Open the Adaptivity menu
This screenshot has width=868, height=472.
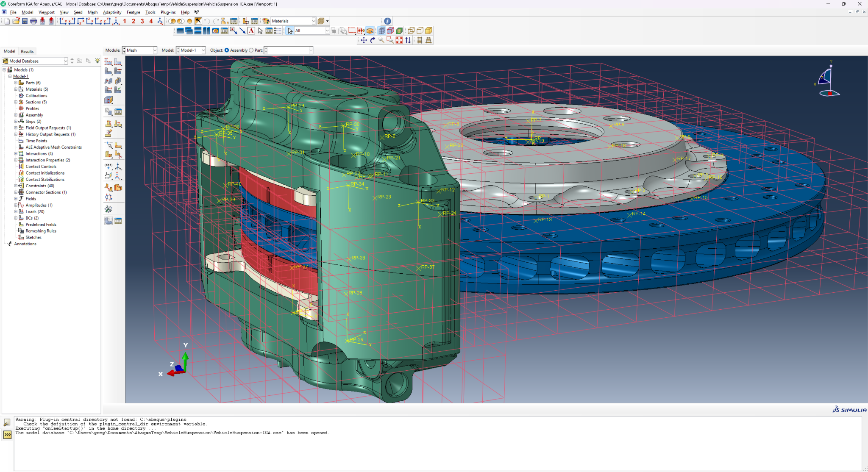(x=112, y=12)
